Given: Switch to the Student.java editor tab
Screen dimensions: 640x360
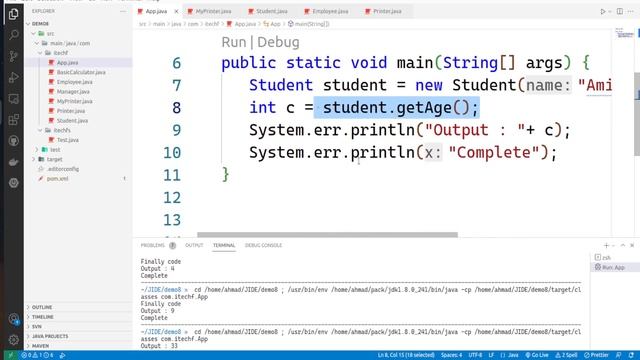Looking at the screenshot, I should point(271,11).
